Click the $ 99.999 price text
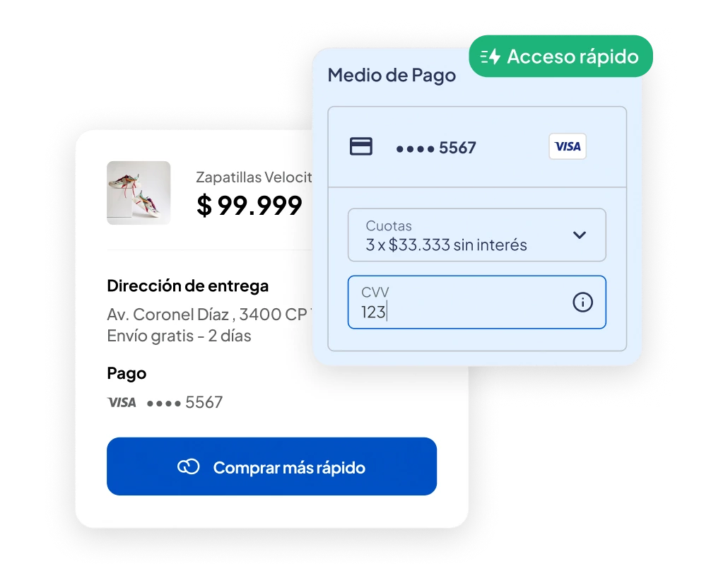The height and width of the screenshot is (564, 728). (x=249, y=205)
